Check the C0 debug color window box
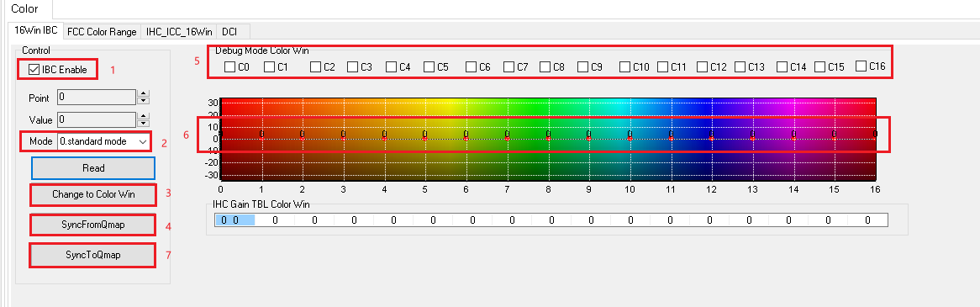 (x=230, y=66)
